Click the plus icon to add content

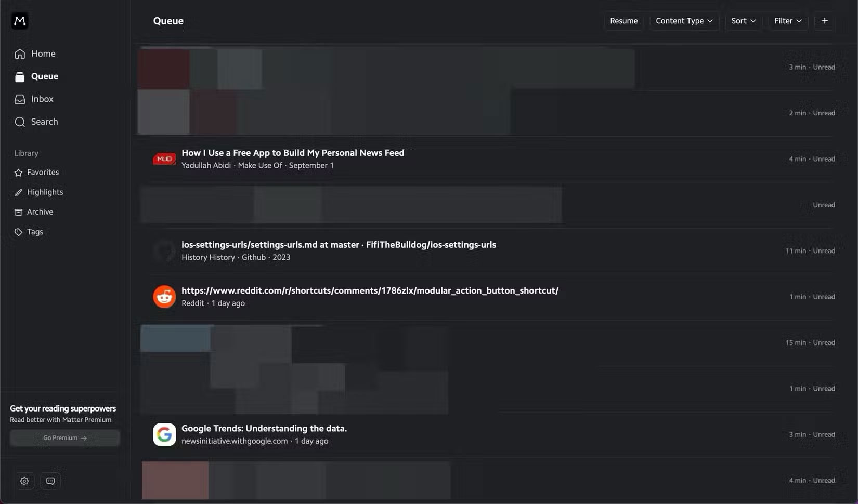[824, 21]
